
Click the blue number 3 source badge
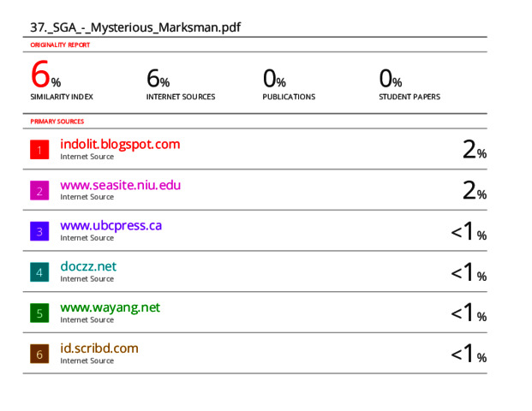(39, 231)
